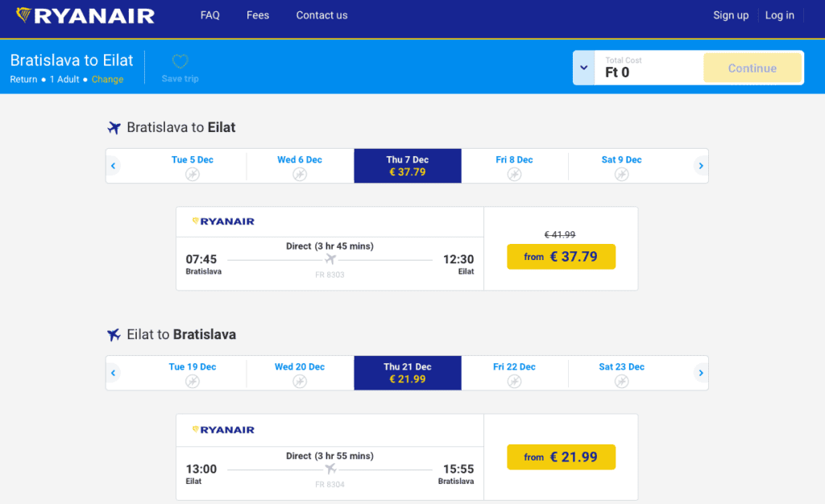The image size is (825, 504).
Task: Click the Change trip details link
Action: pyautogui.click(x=107, y=80)
